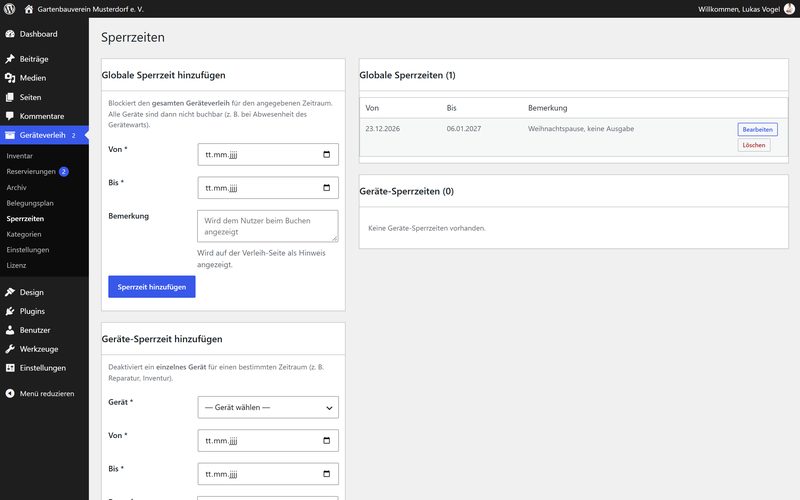Viewport: 800px width, 500px height.
Task: Click Weihnachtspause, keine Ausgabe remark text
Action: click(581, 129)
